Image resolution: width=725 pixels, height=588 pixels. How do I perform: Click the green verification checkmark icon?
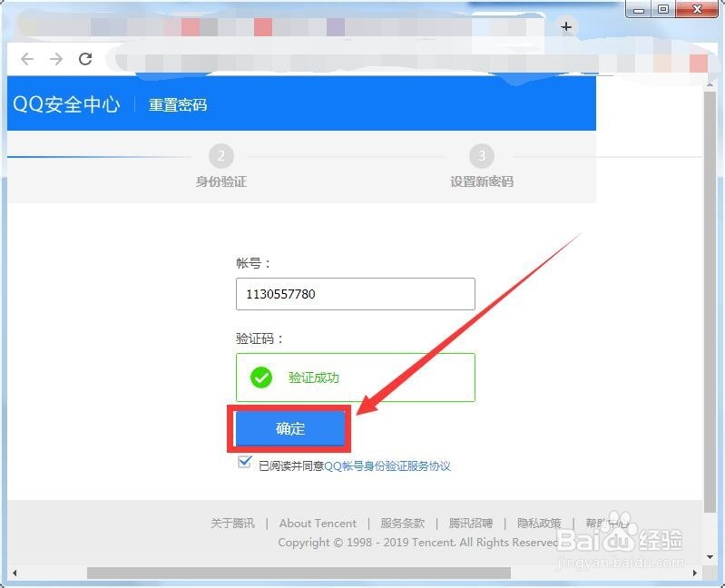point(260,377)
